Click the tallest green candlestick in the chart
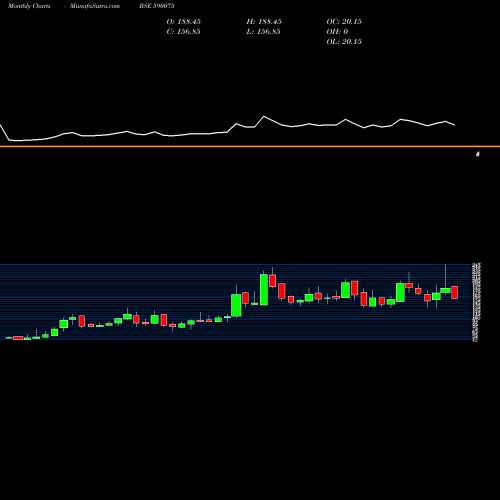The image size is (500, 500). tap(264, 289)
